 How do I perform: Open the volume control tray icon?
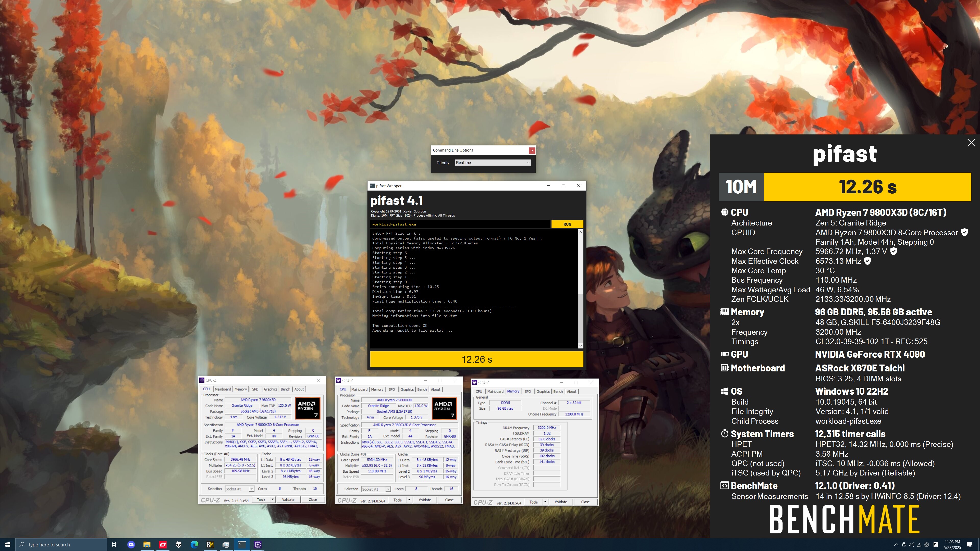(x=912, y=545)
